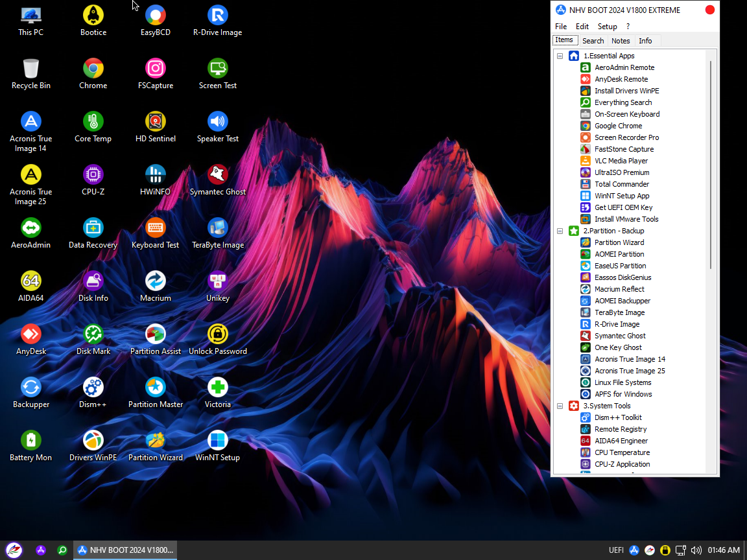The image size is (747, 560).
Task: Open Data Recovery desktop shortcut
Action: (93, 234)
